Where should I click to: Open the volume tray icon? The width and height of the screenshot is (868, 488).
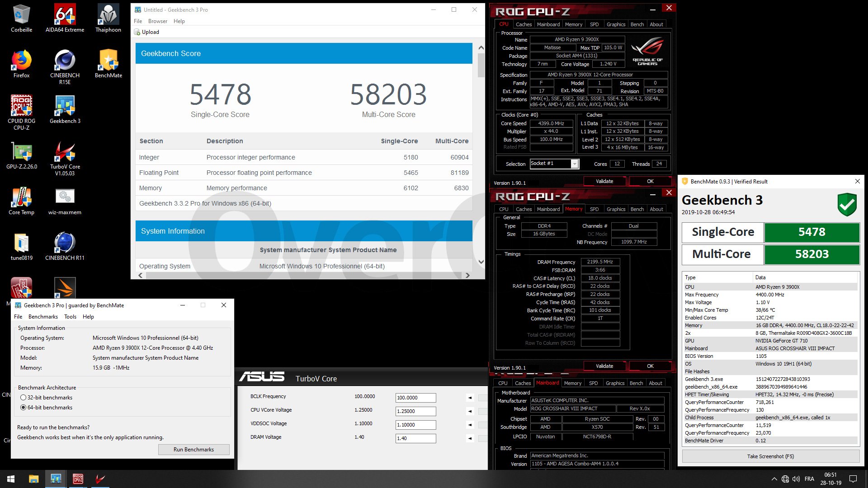pyautogui.click(x=796, y=479)
